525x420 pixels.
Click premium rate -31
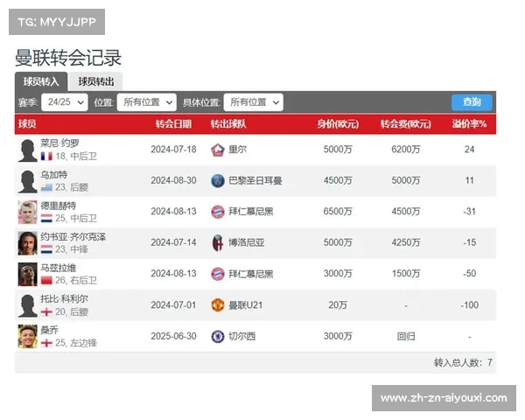(x=469, y=212)
